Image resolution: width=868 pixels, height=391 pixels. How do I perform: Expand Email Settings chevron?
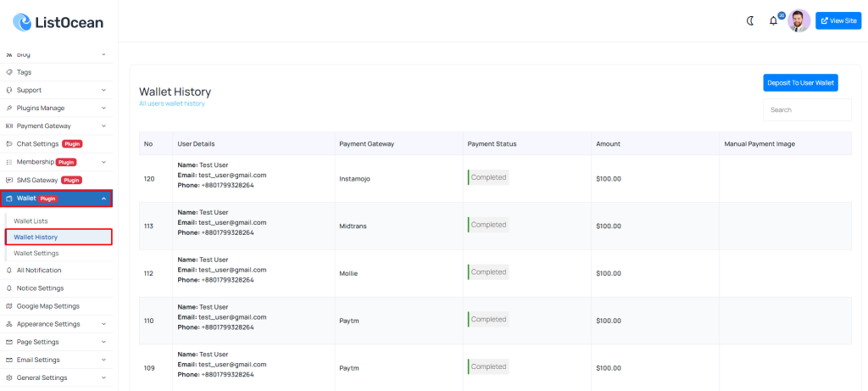pos(103,360)
